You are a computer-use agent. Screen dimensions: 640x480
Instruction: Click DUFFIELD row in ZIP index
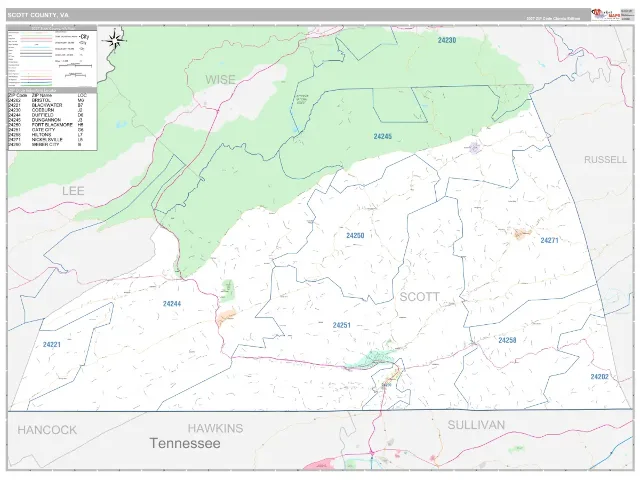click(x=46, y=115)
